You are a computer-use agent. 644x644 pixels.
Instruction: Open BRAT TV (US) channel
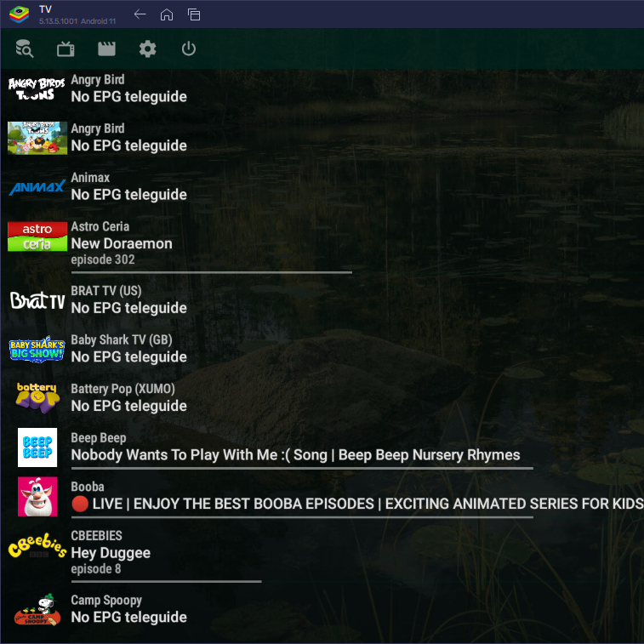[106, 291]
